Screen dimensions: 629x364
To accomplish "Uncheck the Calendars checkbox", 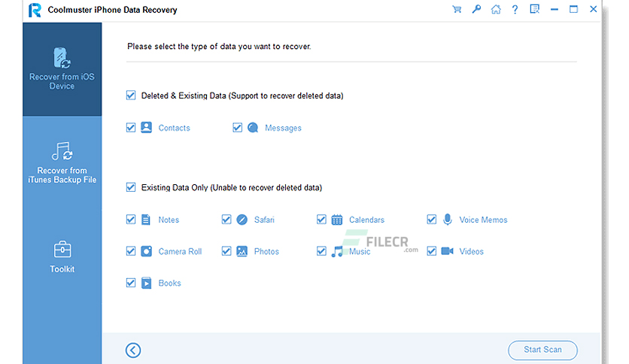I will point(321,220).
